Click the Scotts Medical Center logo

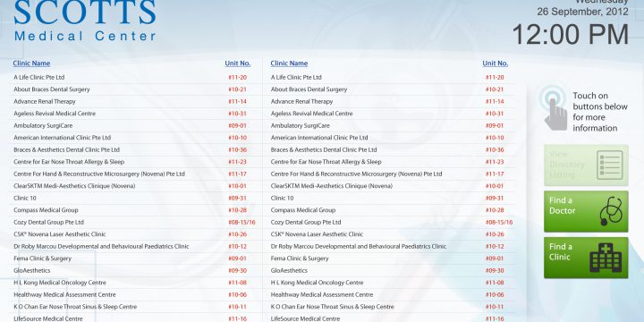tap(85, 21)
